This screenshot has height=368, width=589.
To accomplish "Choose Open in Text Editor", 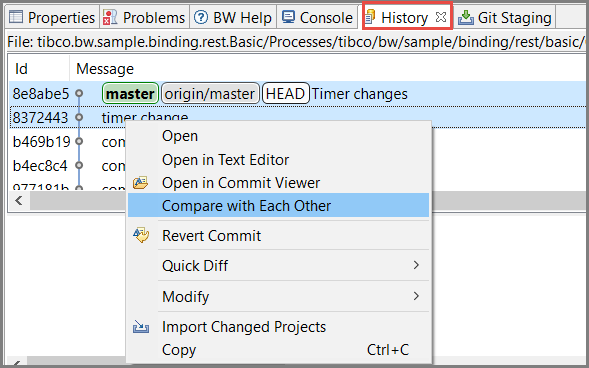I will click(278, 160).
